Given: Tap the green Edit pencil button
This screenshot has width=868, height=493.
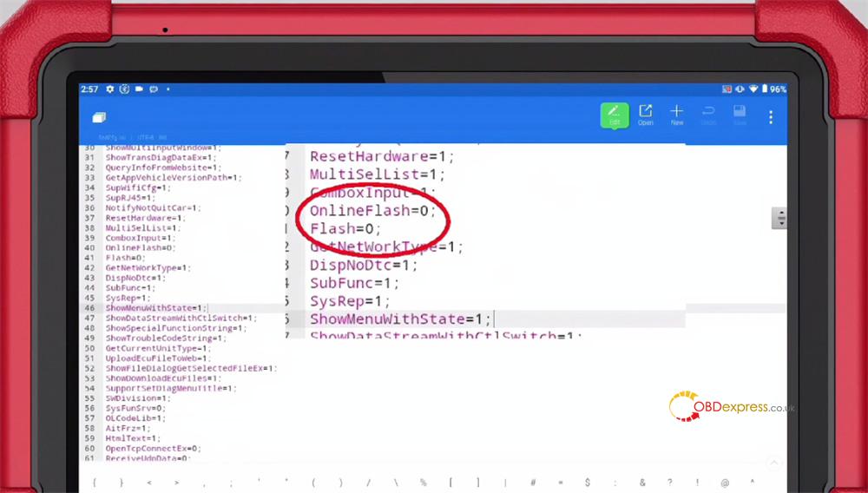Looking at the screenshot, I should [615, 115].
